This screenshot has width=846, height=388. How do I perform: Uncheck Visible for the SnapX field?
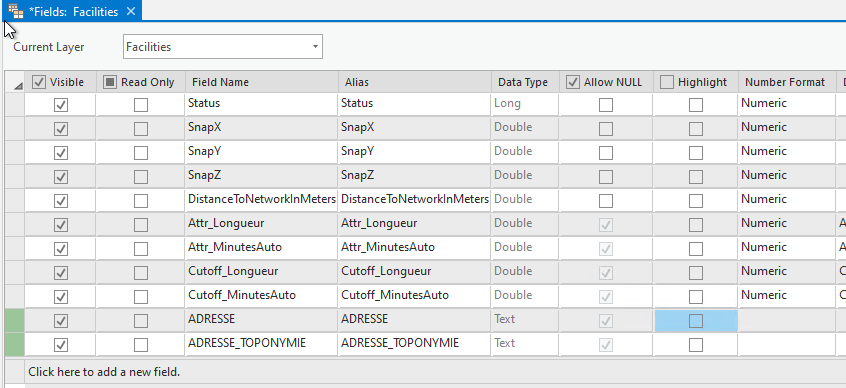tap(61, 128)
